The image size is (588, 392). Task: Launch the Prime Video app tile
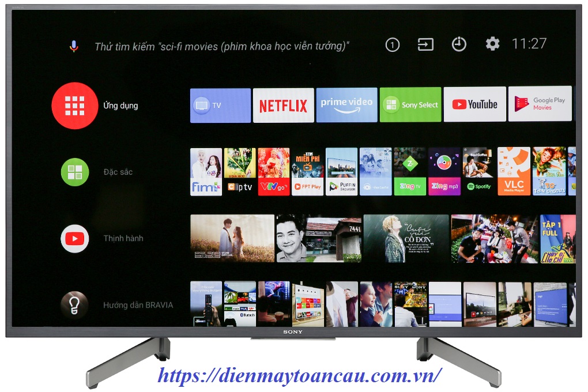click(x=347, y=105)
